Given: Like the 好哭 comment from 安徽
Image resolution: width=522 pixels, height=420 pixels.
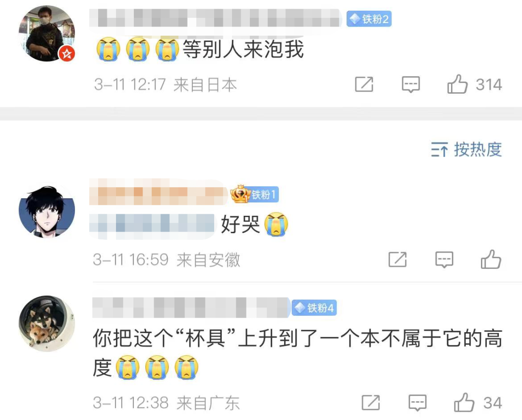Looking at the screenshot, I should (x=491, y=259).
